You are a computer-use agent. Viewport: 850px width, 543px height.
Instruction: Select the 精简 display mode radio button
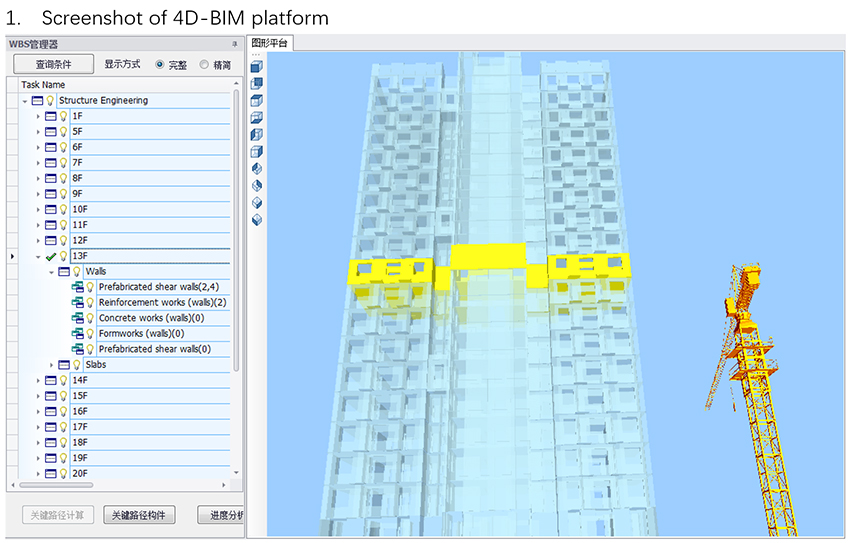tap(205, 65)
